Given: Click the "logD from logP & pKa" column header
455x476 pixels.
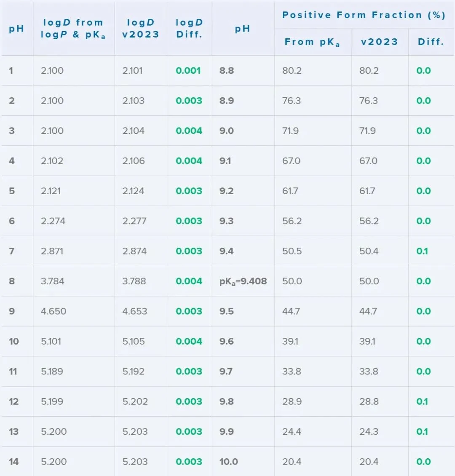Looking at the screenshot, I should pyautogui.click(x=73, y=29).
